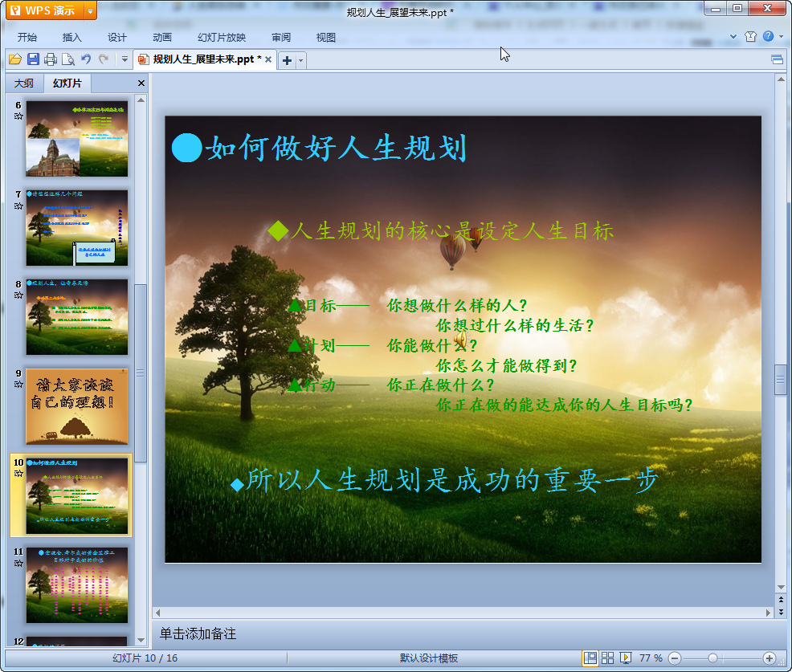Play animation star icon under slide 10
This screenshot has width=792, height=672.
point(18,474)
